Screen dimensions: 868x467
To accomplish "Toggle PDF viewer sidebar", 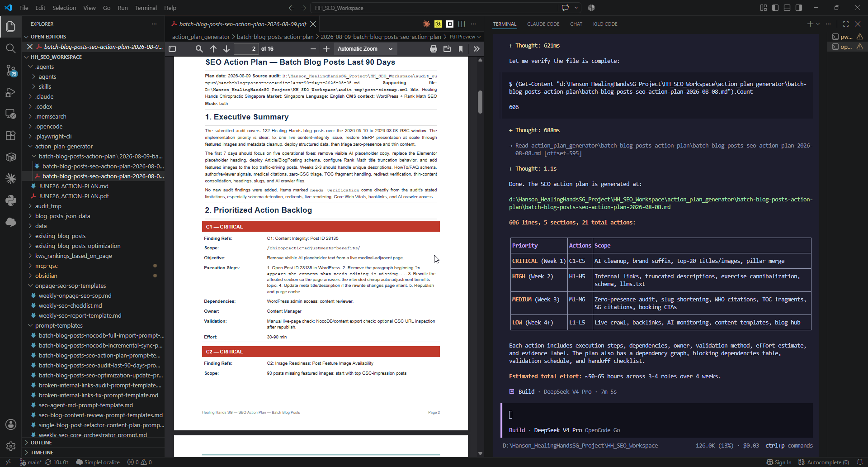I will coord(172,49).
